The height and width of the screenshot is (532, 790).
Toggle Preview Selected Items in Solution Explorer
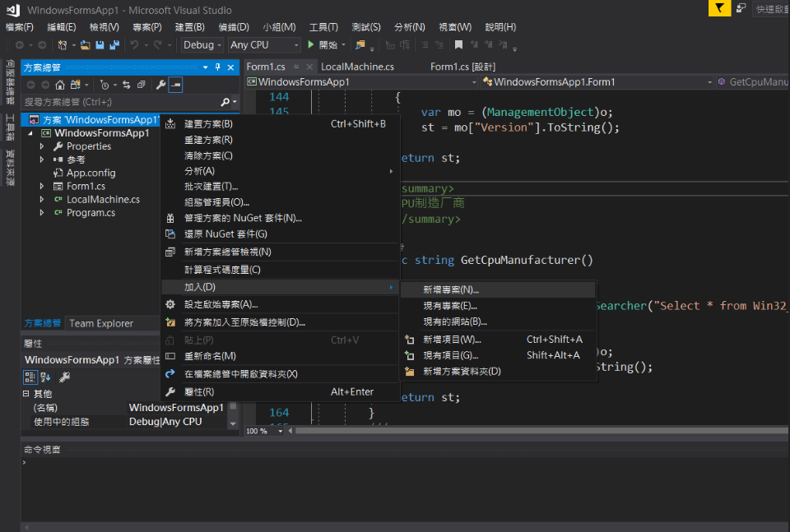[175, 86]
